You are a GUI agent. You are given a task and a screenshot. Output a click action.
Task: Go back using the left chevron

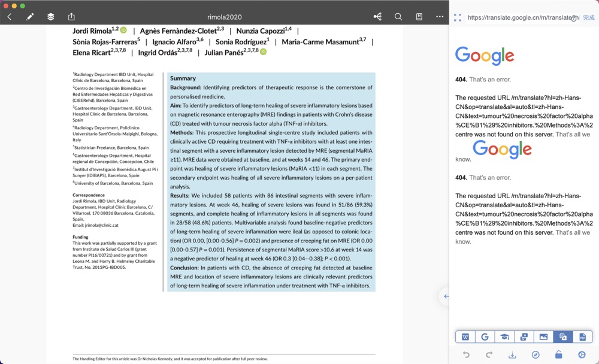(10, 17)
